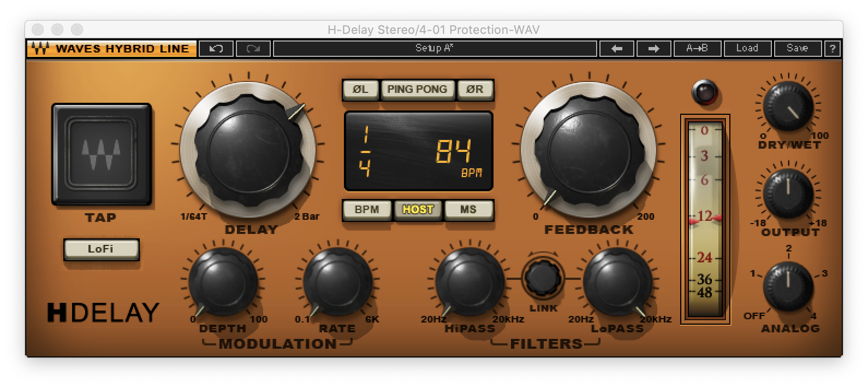Click the FEEDBACK knob
The height and width of the screenshot is (387, 868).
[x=588, y=149]
